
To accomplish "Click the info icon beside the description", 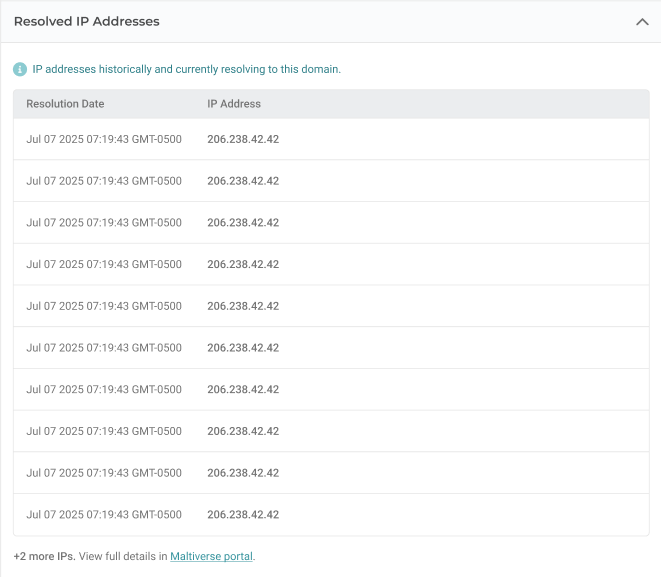I will point(20,70).
